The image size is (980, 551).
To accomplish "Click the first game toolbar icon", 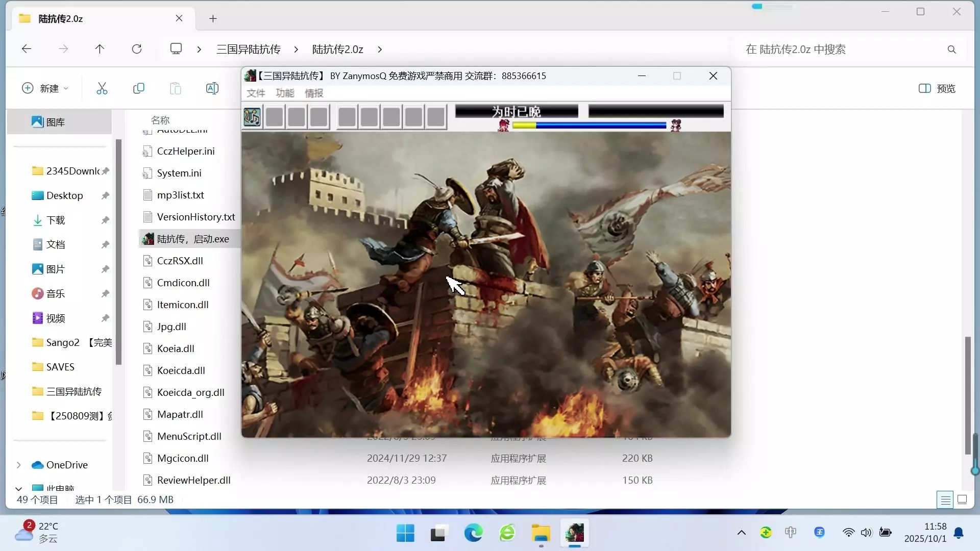I will 252,117.
